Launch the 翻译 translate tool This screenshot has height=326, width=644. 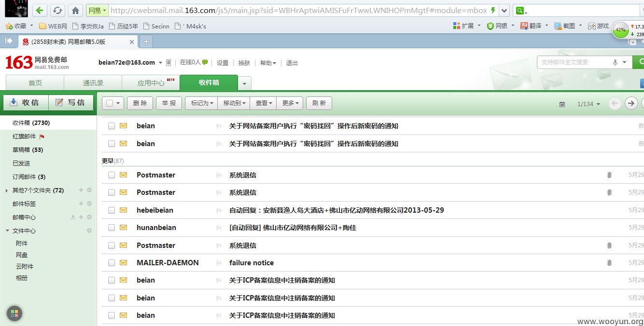coord(524,26)
